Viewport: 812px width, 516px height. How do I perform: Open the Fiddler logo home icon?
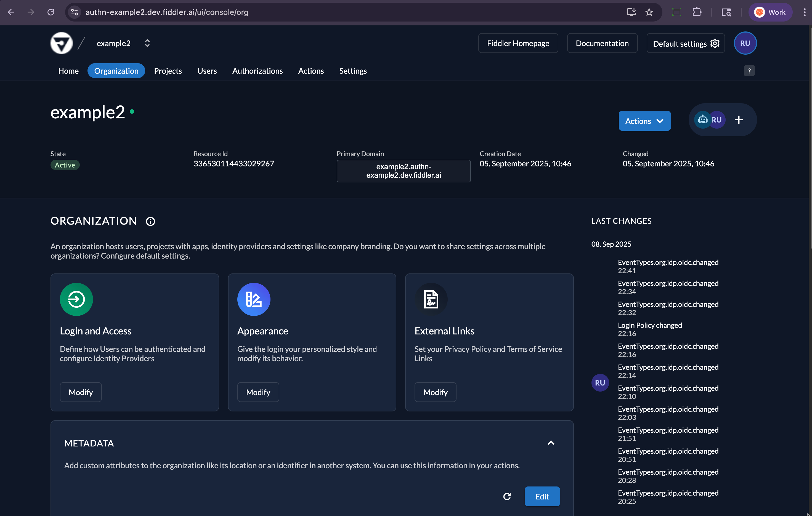point(61,43)
